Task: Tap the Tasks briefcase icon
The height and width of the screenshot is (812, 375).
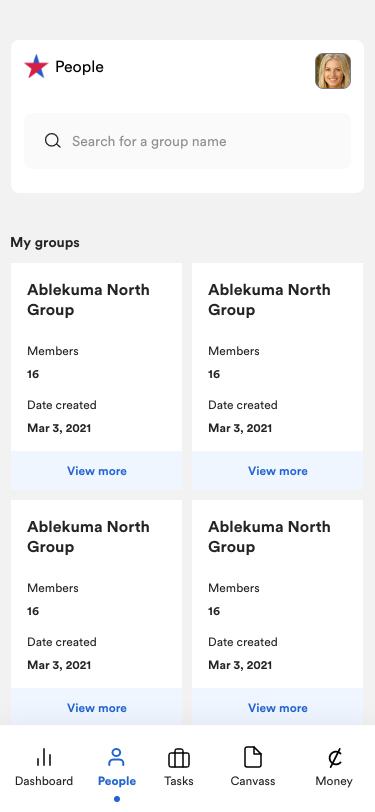Action: coord(179,759)
